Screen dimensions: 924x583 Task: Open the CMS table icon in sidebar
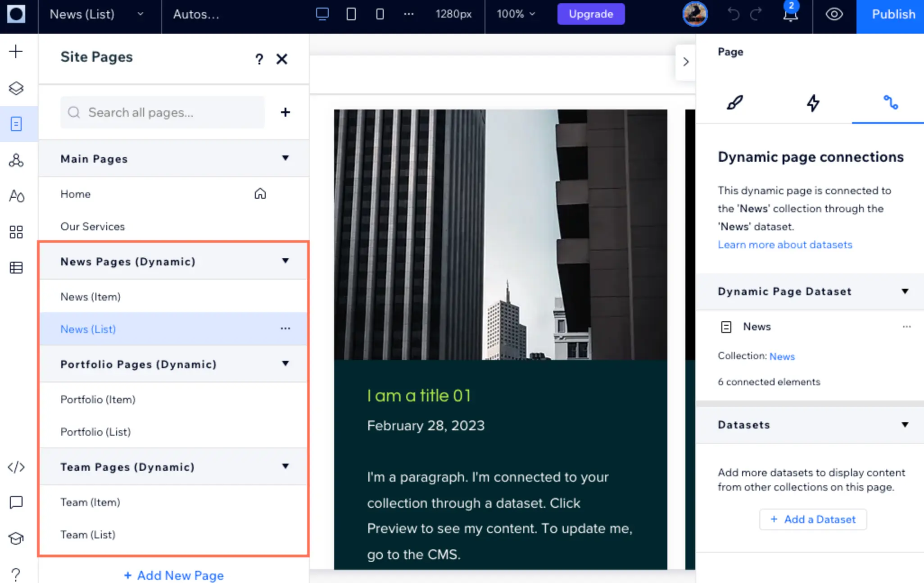[x=16, y=268]
